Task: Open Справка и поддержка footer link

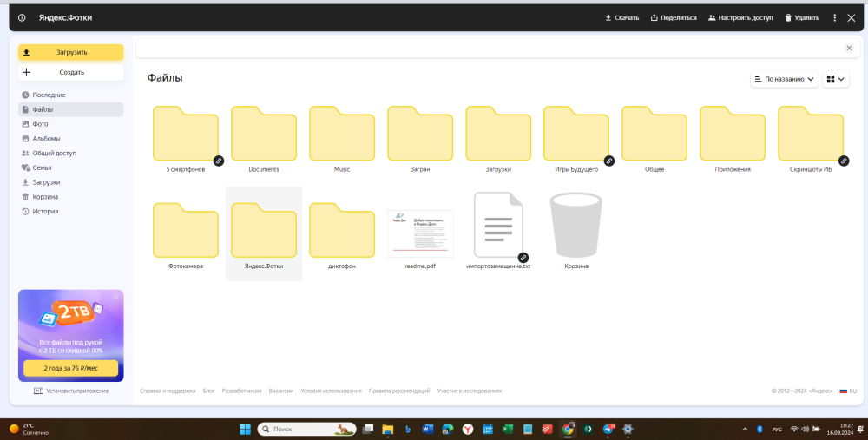Action: pyautogui.click(x=168, y=391)
